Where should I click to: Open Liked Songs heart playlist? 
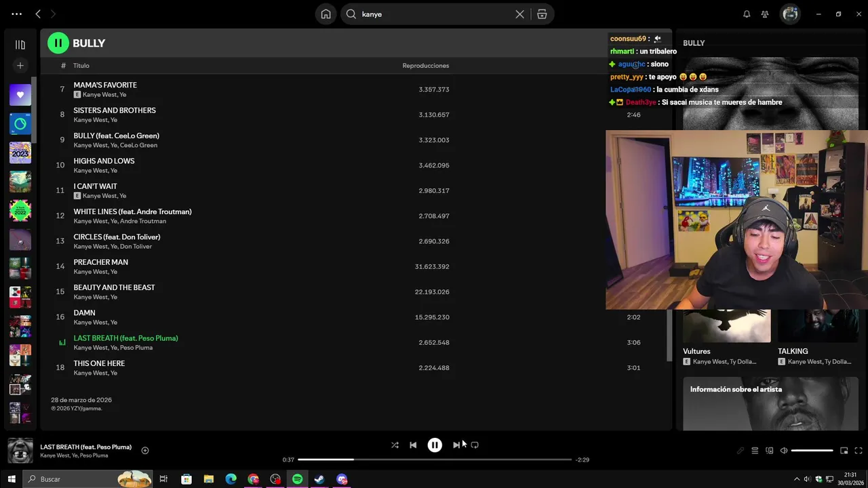(x=20, y=95)
